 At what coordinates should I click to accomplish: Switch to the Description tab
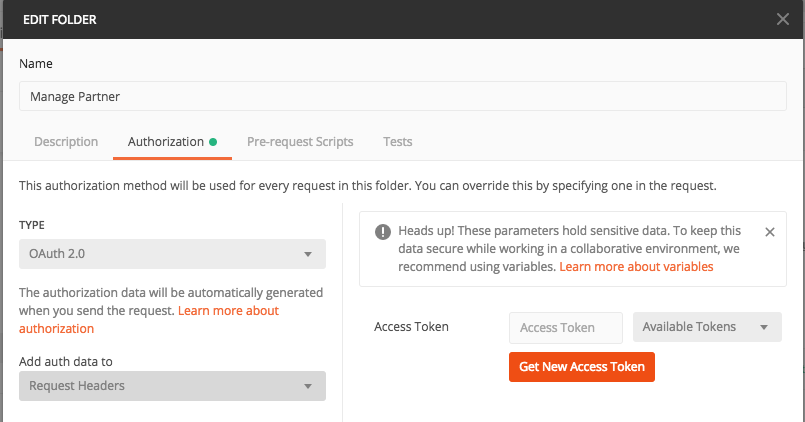[x=66, y=142]
